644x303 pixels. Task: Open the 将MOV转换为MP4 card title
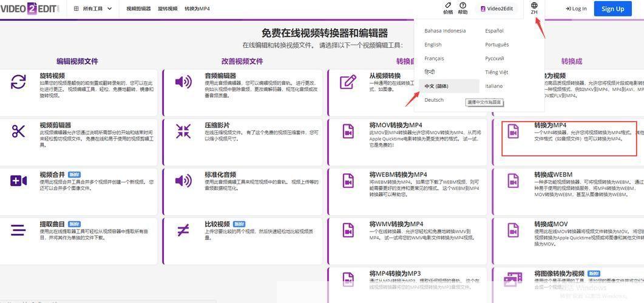point(396,125)
